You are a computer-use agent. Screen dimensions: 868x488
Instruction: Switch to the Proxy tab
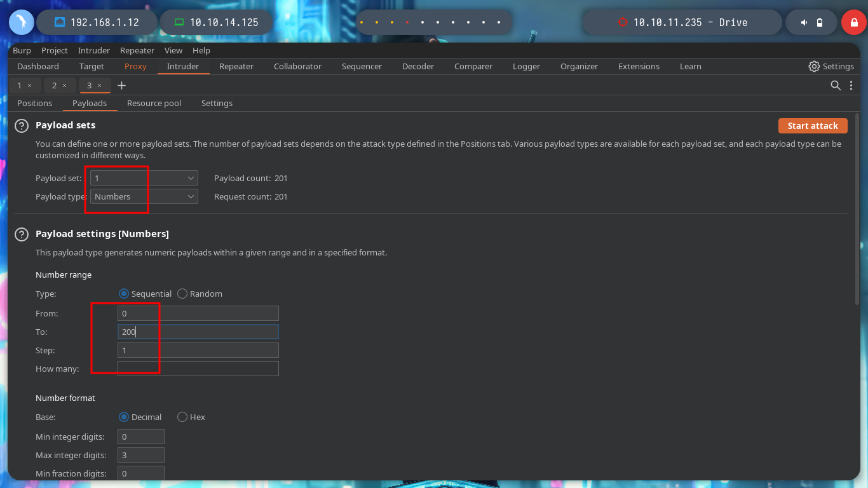(x=135, y=66)
